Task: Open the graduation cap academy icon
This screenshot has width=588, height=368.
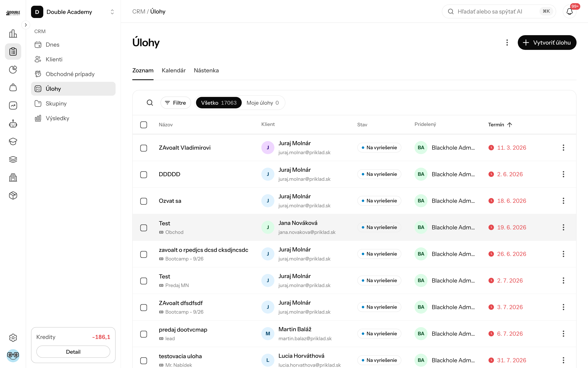Action: [x=13, y=141]
